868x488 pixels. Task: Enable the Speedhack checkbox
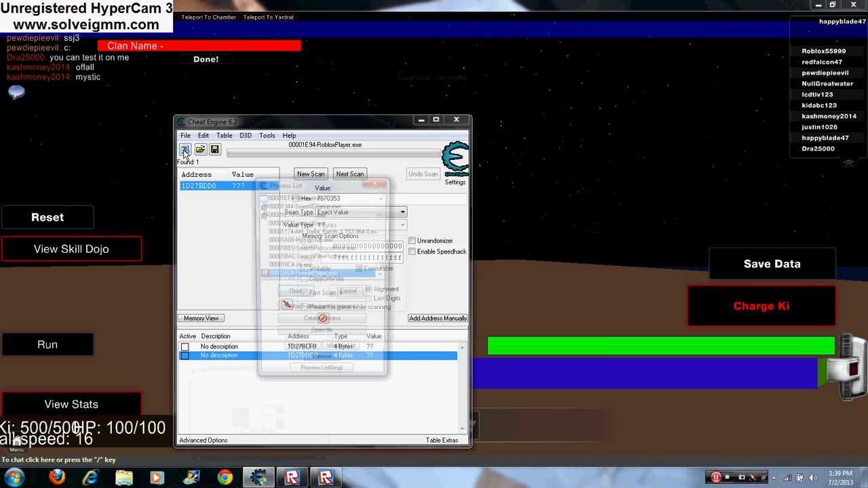(412, 251)
